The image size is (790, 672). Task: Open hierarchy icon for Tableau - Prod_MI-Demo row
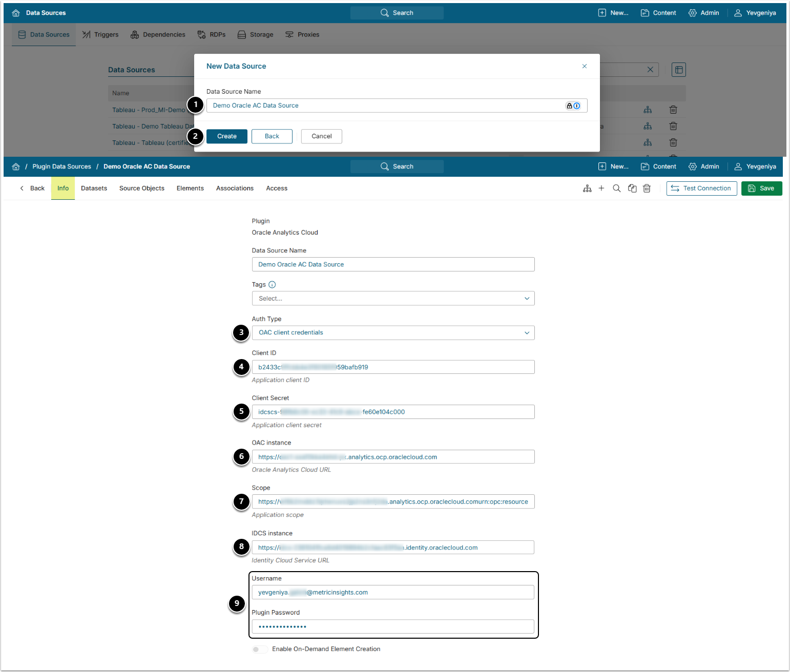click(x=648, y=110)
